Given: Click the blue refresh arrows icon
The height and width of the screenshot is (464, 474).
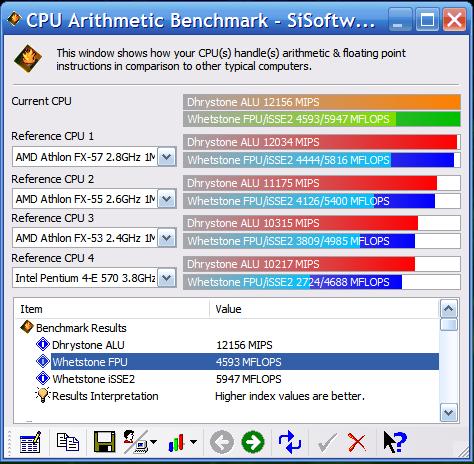Looking at the screenshot, I should [290, 442].
